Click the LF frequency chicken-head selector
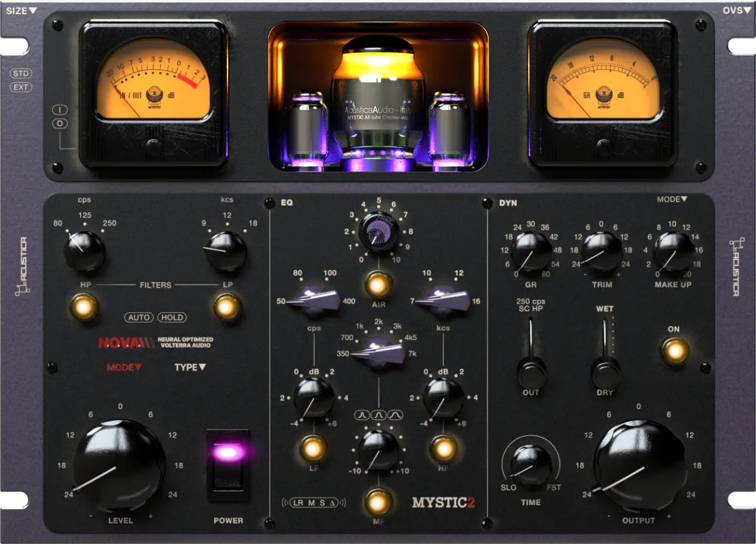 (314, 301)
